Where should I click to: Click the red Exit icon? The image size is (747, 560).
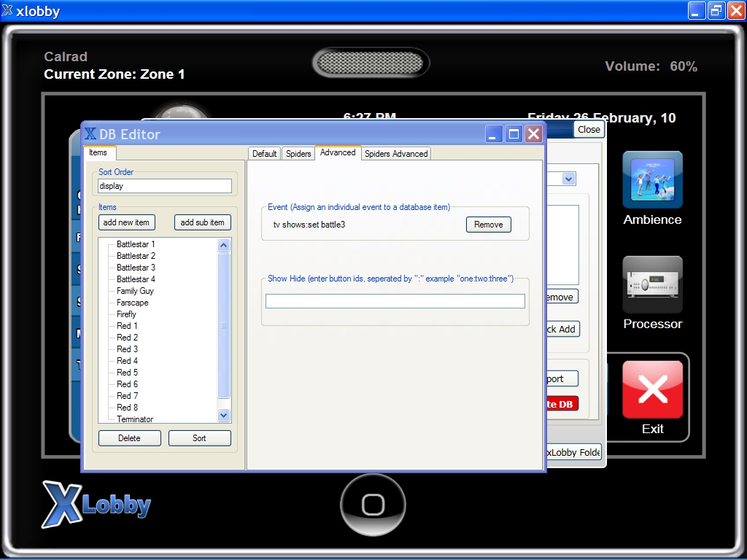tap(652, 389)
